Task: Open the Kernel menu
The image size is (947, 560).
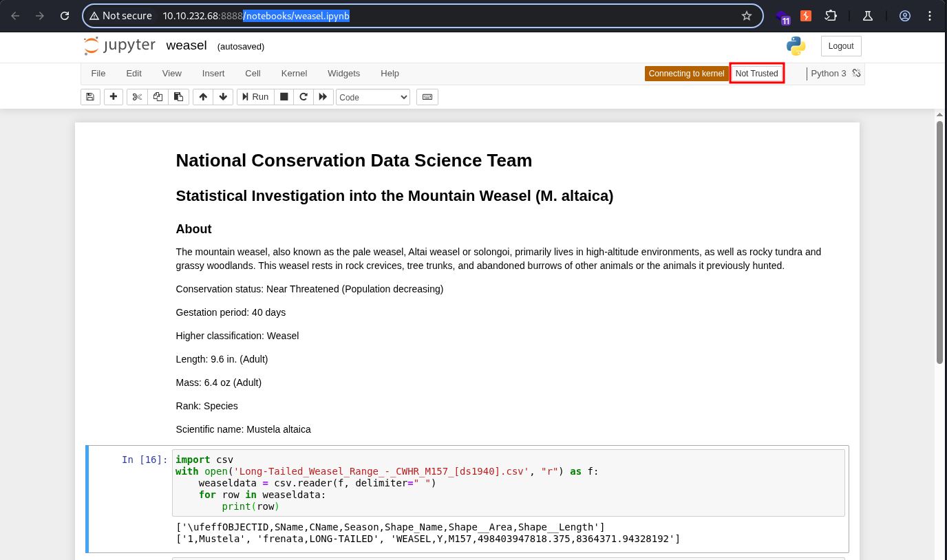Action: (x=294, y=74)
